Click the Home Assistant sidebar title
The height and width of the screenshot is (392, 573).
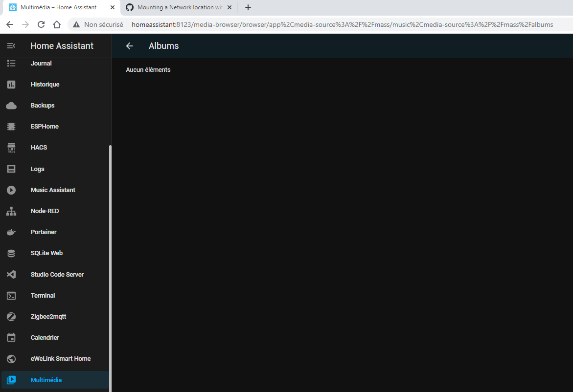(62, 46)
